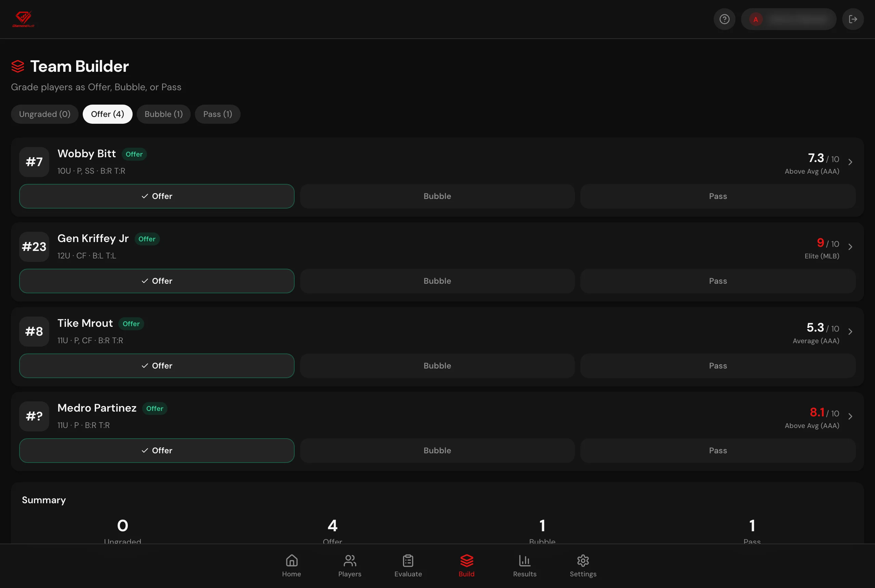The image size is (875, 588).
Task: Toggle Offer grade for Wobby Bitt
Action: pyautogui.click(x=157, y=196)
